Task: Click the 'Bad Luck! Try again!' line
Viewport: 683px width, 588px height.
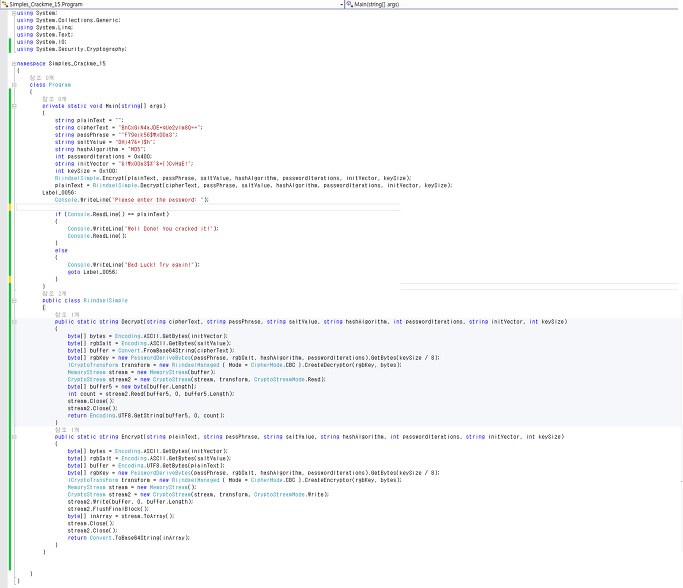Action: click(134, 265)
